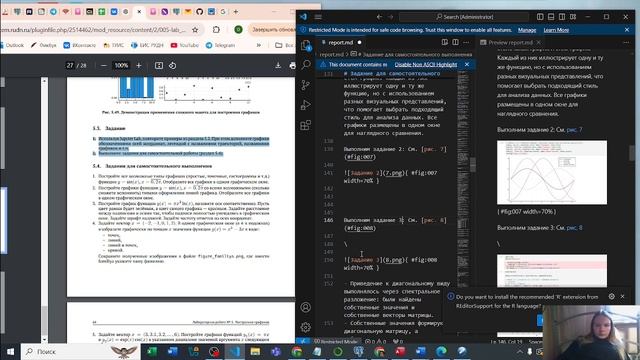Open preview to the side icon
Screen dimensions: 640x360
[x=444, y=42]
